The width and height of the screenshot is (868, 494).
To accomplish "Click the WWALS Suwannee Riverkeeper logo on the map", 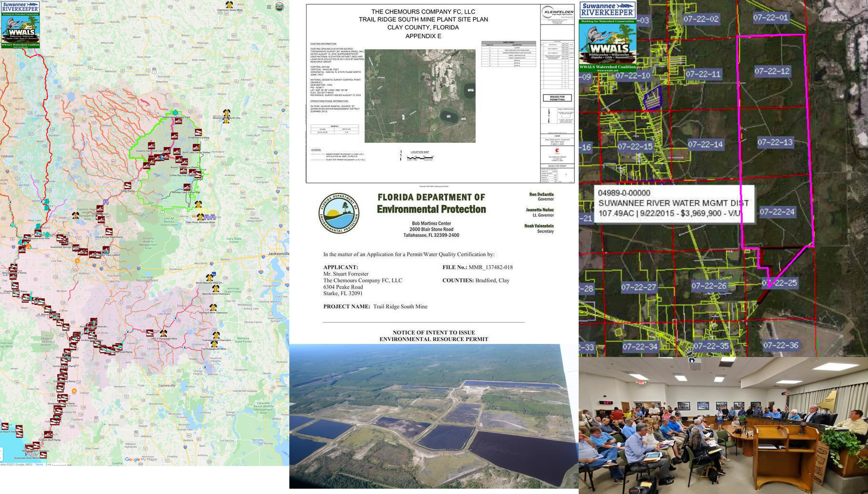I will [x=20, y=24].
